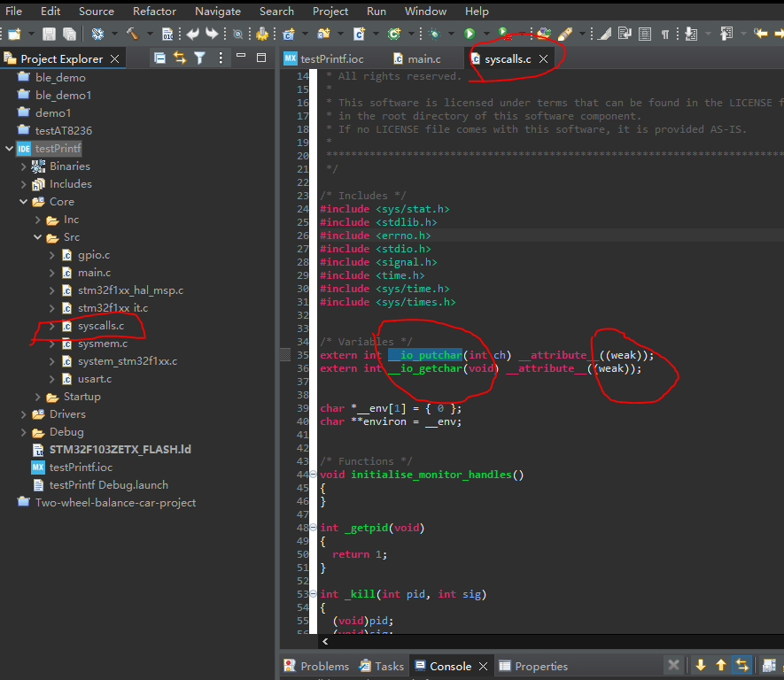This screenshot has width=784, height=680.
Task: Click the Search magnifier icon in the toolbar
Action: tap(237, 33)
